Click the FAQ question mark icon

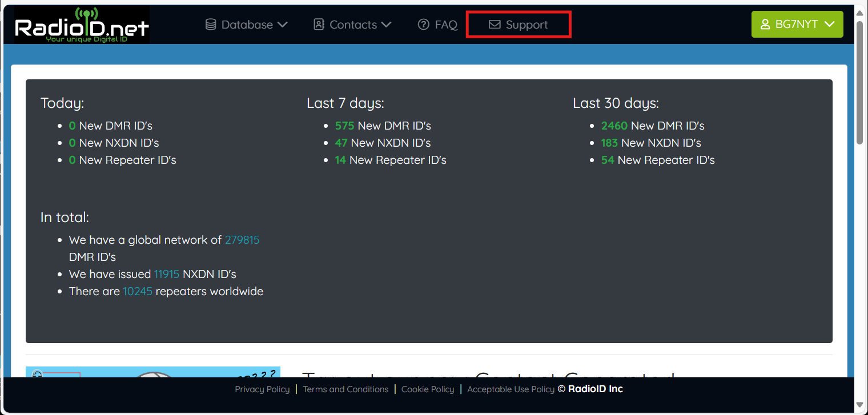pyautogui.click(x=423, y=25)
